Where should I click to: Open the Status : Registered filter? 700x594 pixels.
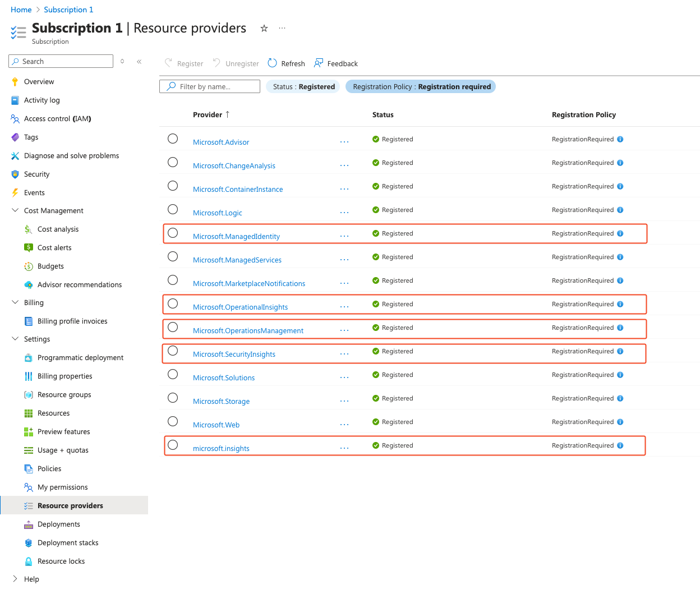[x=303, y=86]
